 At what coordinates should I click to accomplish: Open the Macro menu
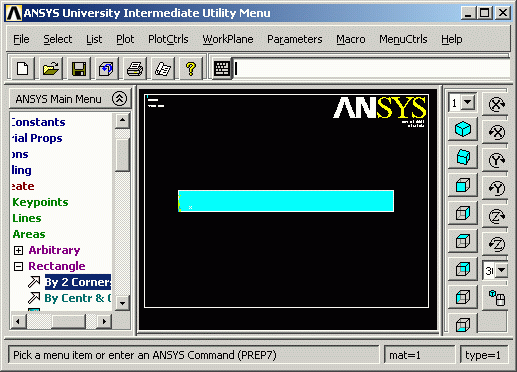coord(351,39)
